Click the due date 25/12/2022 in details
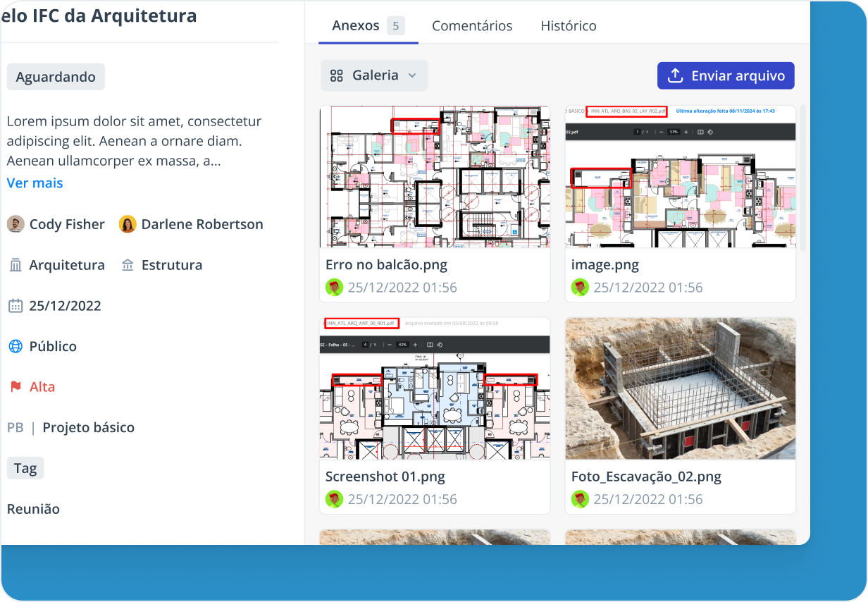868x602 pixels. (65, 306)
